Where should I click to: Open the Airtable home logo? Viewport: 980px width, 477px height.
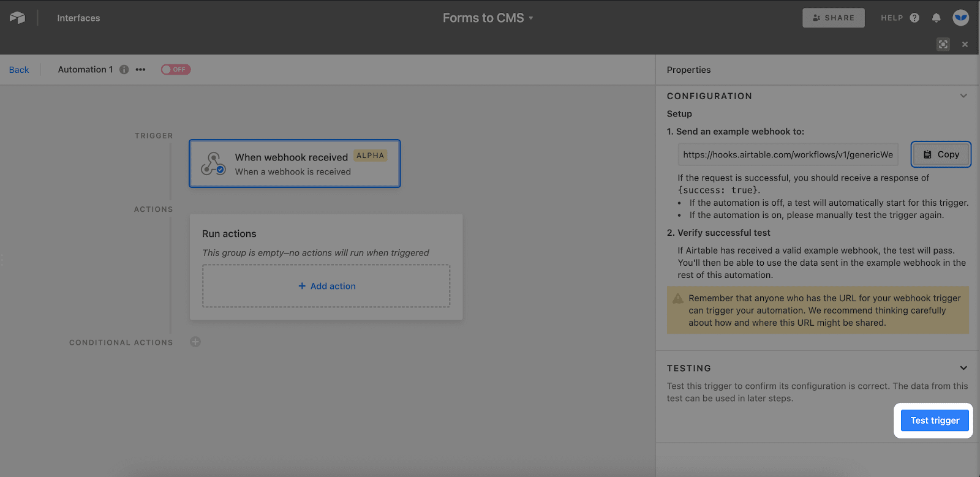pos(18,18)
